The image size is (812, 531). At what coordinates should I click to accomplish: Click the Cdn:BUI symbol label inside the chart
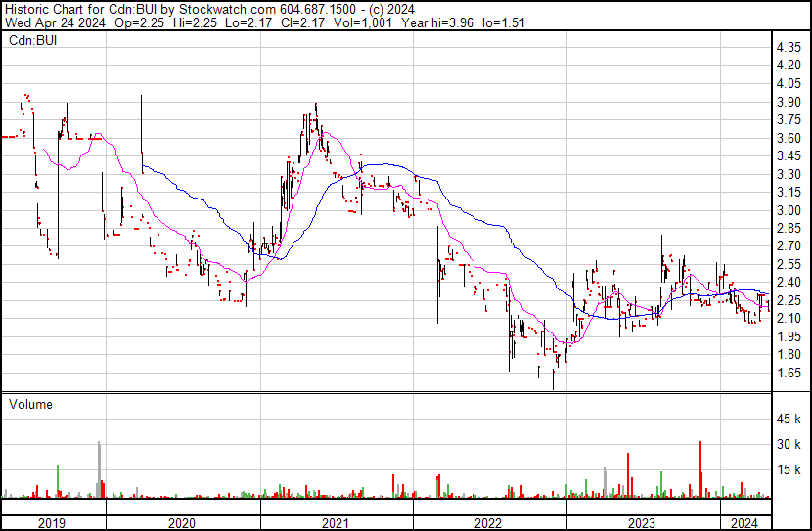pos(32,40)
